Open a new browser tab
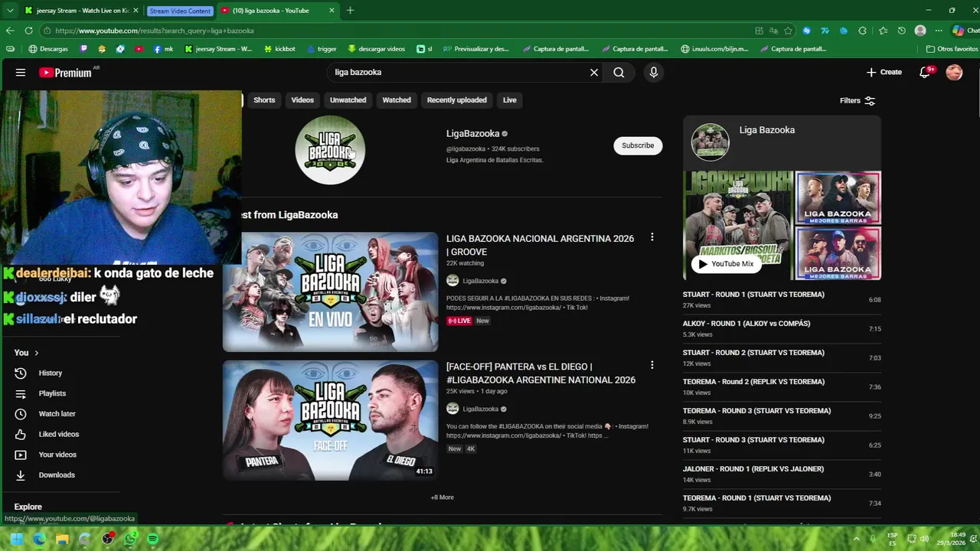Viewport: 980px width, 551px height. coord(350,10)
